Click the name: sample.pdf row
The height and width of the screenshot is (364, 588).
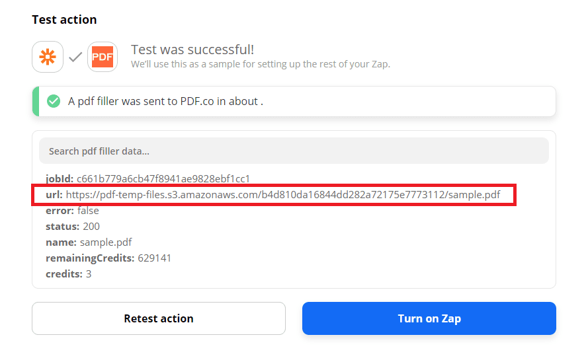(89, 242)
